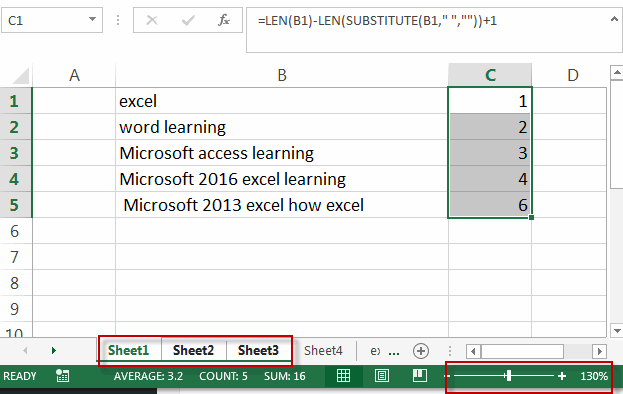The width and height of the screenshot is (623, 394).
Task: Switch to Normal view
Action: coord(343,375)
